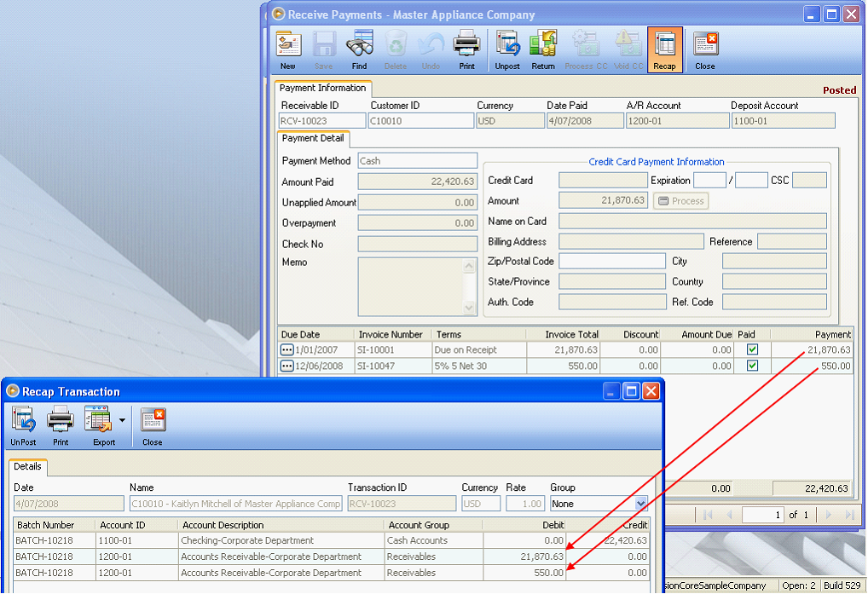Click the Payment Method field showing Cash
This screenshot has width=868, height=594.
pos(418,161)
